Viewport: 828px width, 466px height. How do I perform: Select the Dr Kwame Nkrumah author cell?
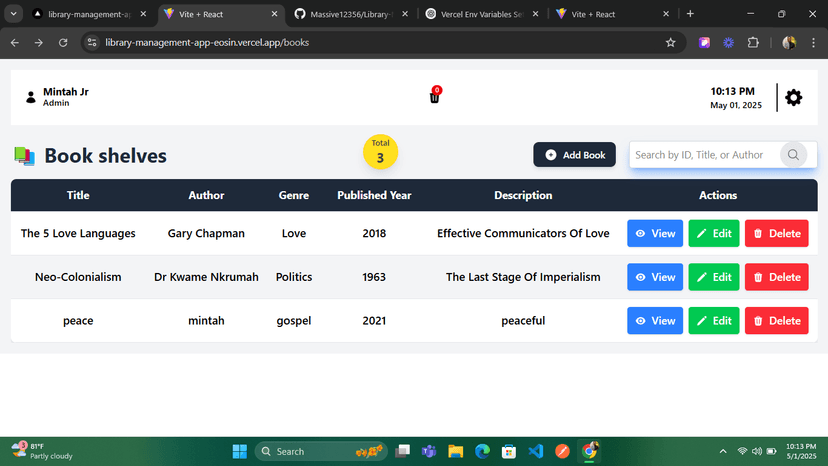coord(206,277)
